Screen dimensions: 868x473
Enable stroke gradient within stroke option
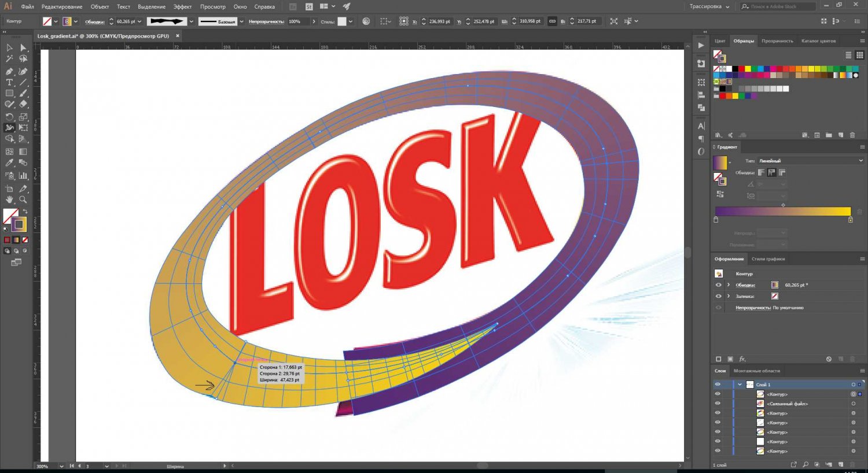click(762, 172)
